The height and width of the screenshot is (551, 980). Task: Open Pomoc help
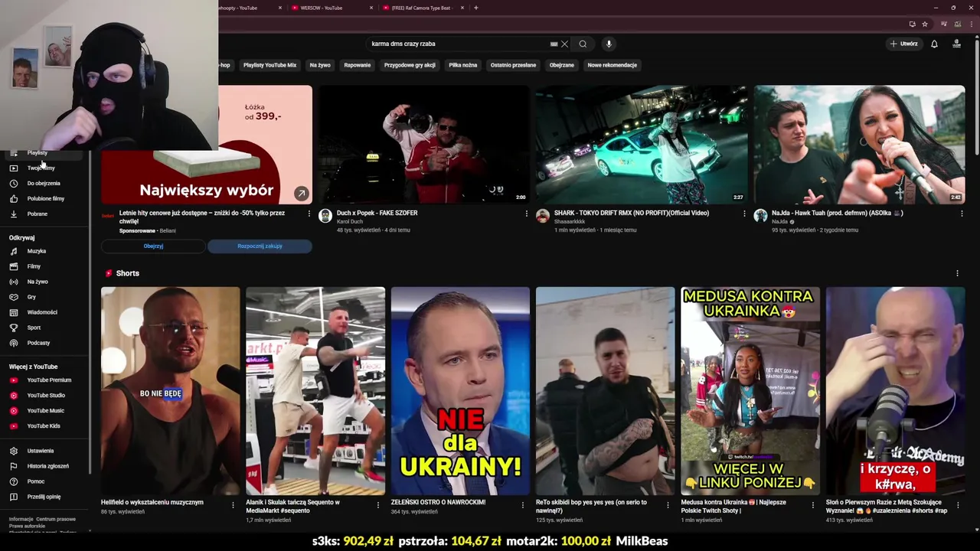[36, 481]
